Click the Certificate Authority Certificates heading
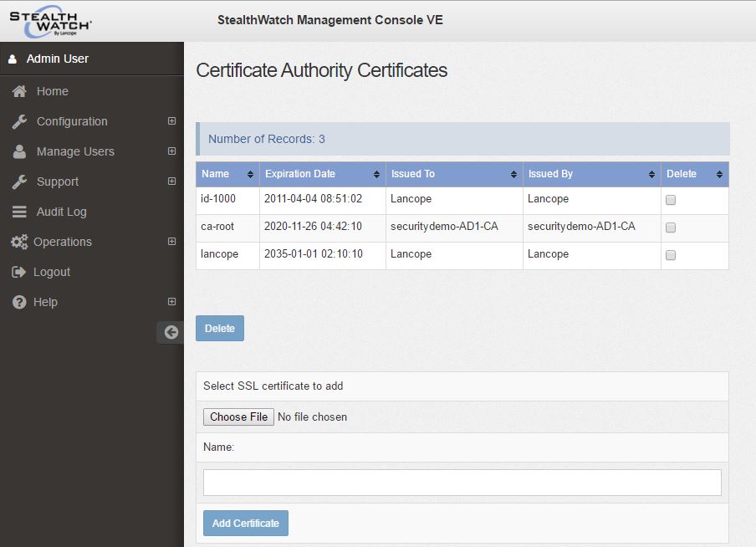The image size is (756, 547). [322, 70]
